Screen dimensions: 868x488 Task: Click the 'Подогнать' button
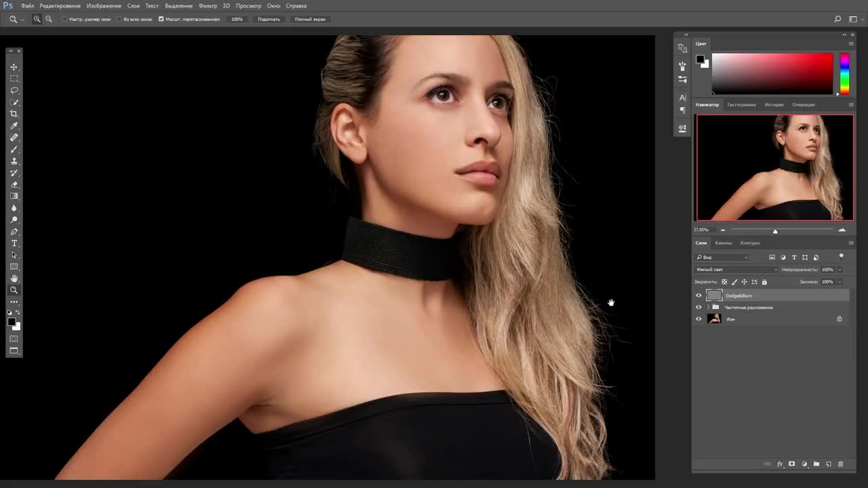point(269,19)
